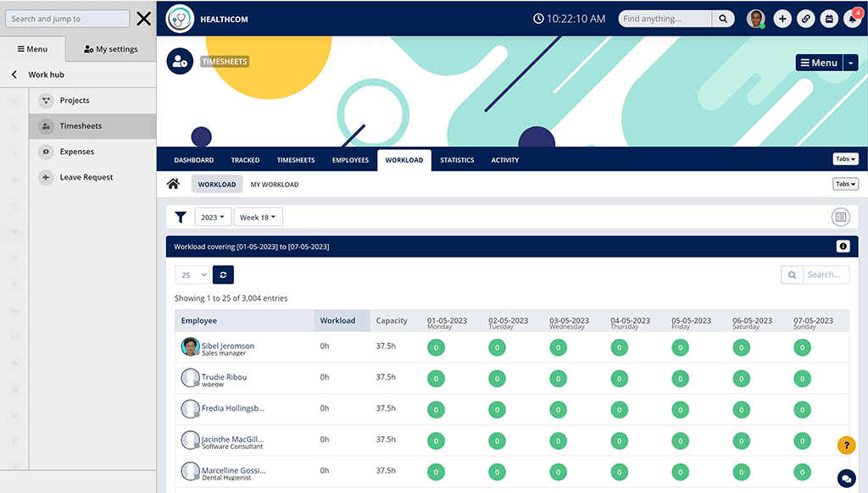Open Timesheets in the sidebar

pos(92,126)
